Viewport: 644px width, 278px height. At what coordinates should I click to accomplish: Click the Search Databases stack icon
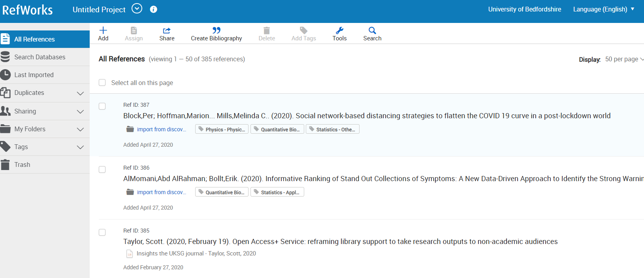pos(5,57)
